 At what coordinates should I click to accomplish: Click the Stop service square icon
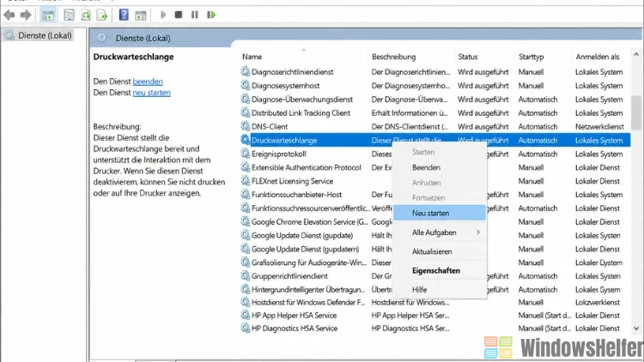coord(179,15)
